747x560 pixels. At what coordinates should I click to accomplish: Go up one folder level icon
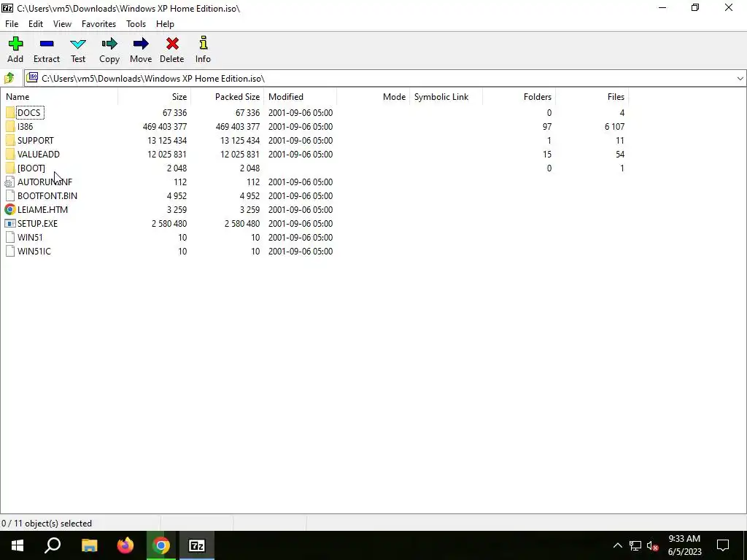[9, 78]
